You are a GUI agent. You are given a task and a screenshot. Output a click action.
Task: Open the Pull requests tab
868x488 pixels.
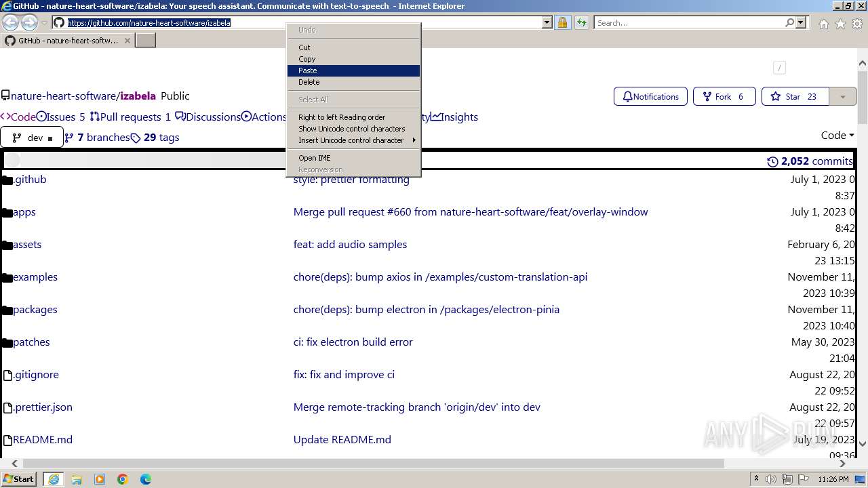[131, 117]
